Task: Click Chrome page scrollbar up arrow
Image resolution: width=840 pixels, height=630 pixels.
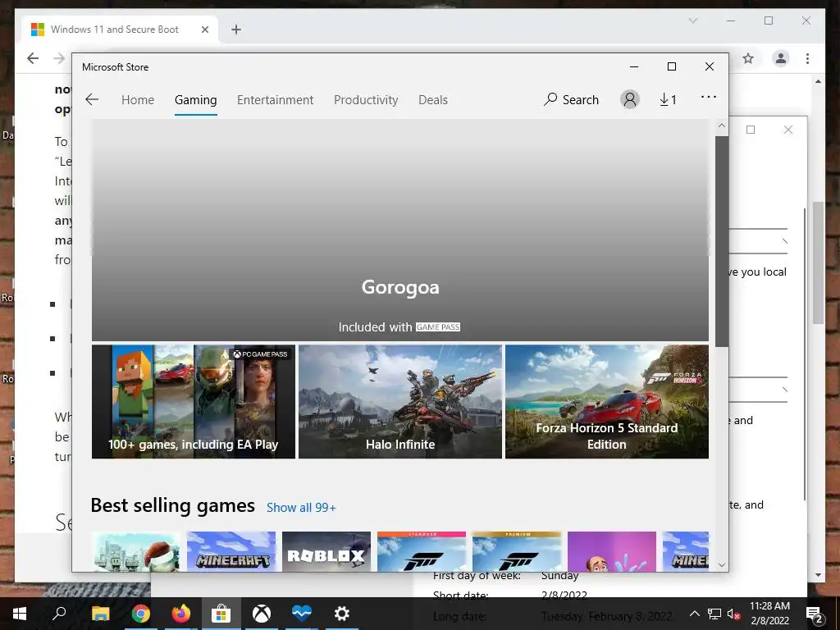Action: pos(818,81)
